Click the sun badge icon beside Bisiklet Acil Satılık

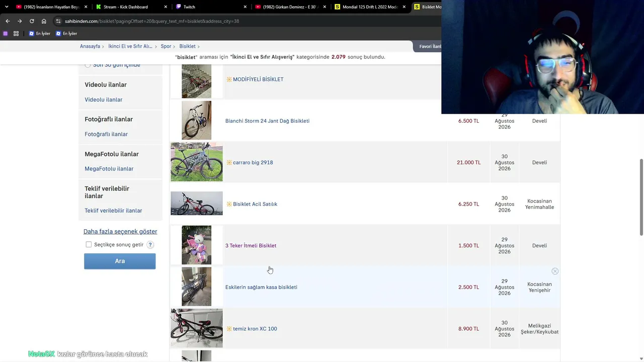tap(229, 204)
